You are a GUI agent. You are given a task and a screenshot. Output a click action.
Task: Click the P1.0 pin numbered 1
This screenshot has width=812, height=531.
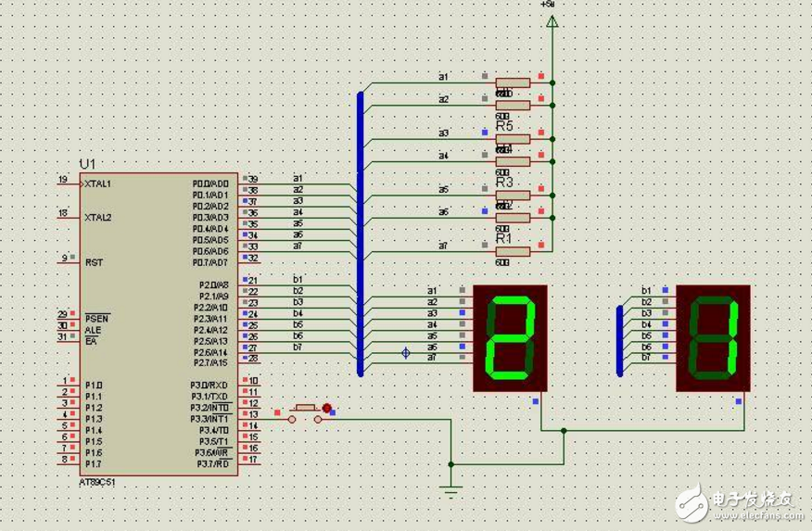click(70, 382)
